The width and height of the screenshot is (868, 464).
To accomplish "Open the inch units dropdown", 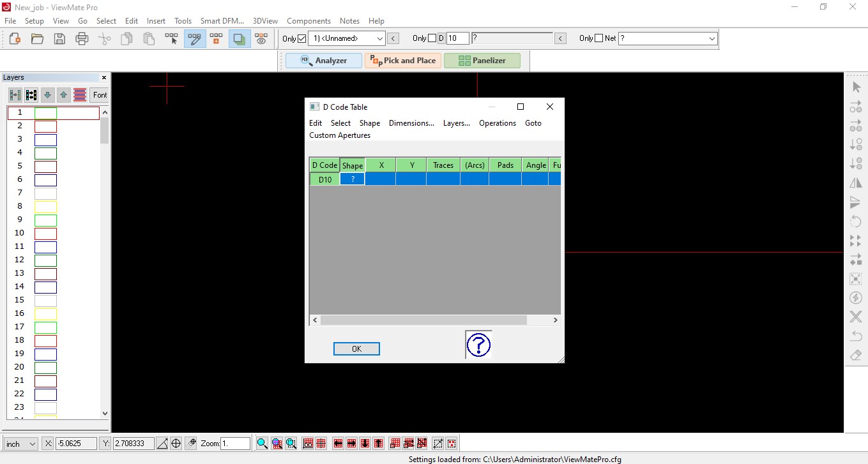I will click(20, 444).
